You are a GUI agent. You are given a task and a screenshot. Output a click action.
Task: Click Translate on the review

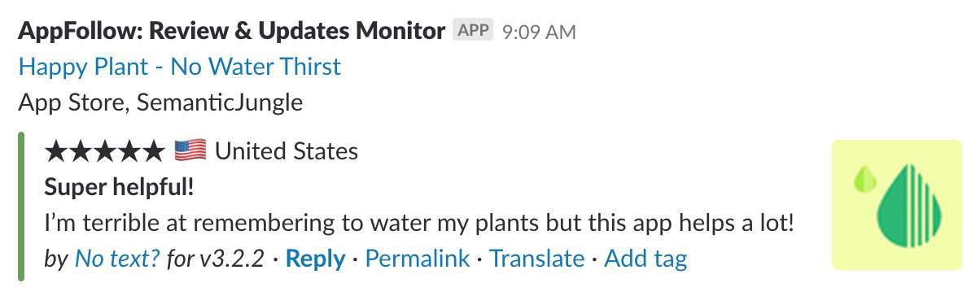coord(537,259)
